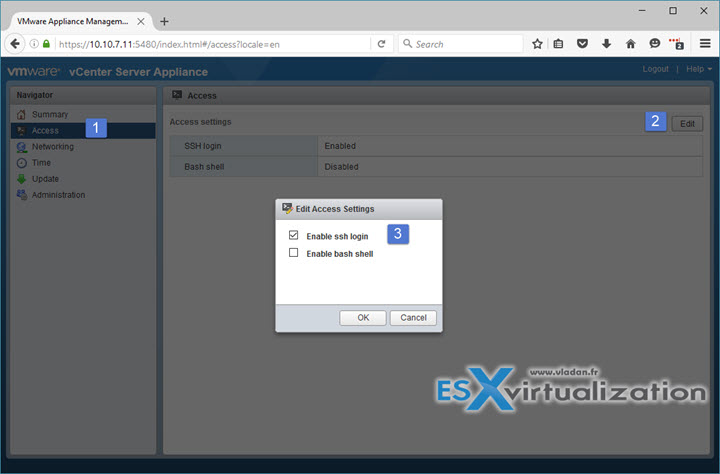Click the Update green arrow icon
The width and height of the screenshot is (720, 474).
click(x=22, y=179)
